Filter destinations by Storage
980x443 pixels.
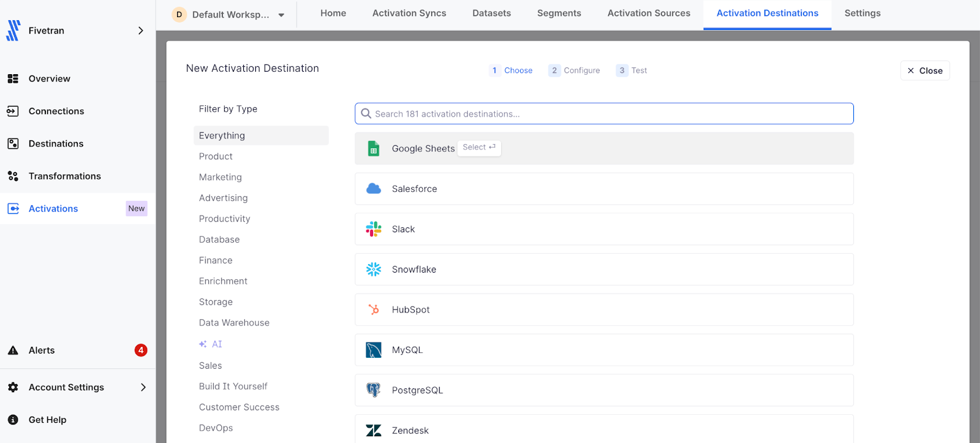tap(216, 302)
